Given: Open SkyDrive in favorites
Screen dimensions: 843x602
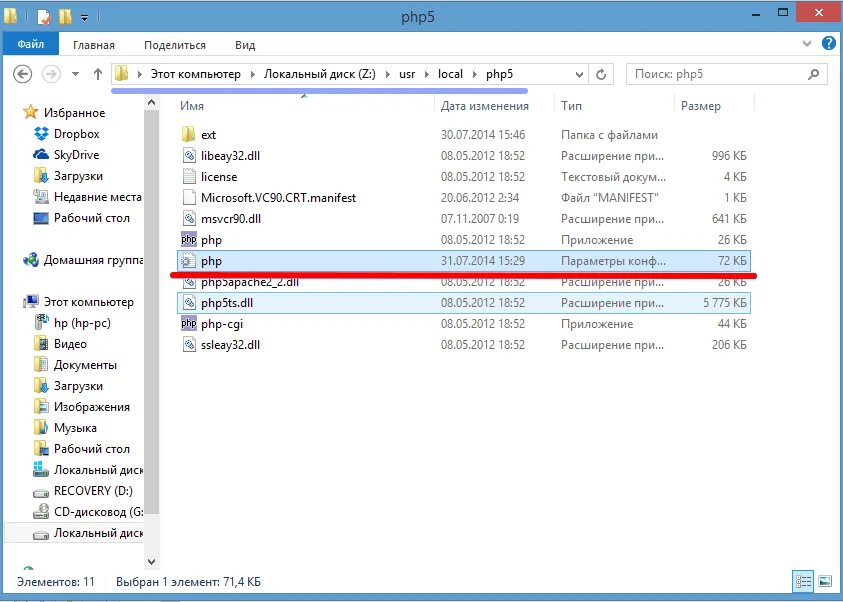Looking at the screenshot, I should (76, 155).
